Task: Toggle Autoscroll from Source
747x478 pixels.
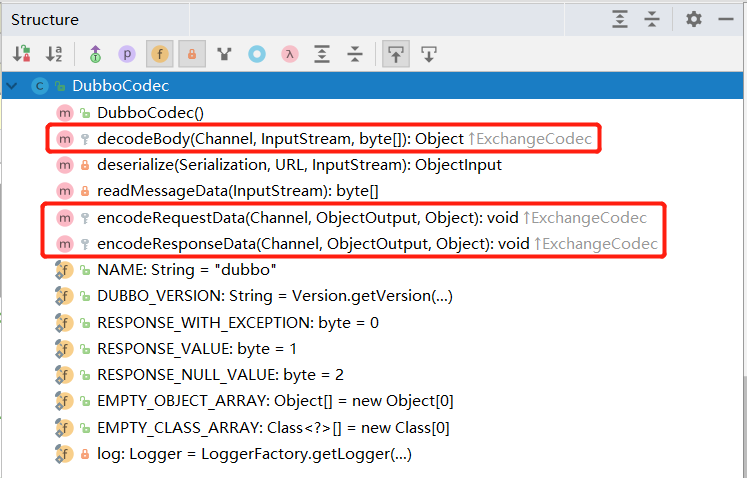Action: click(x=429, y=54)
